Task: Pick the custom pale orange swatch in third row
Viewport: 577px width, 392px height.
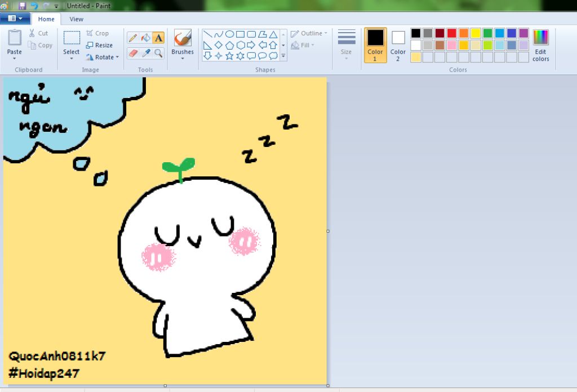Action: click(x=416, y=57)
